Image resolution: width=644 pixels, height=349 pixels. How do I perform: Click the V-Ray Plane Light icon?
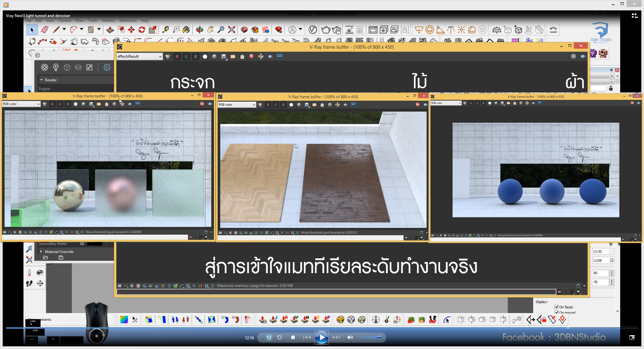tap(419, 30)
